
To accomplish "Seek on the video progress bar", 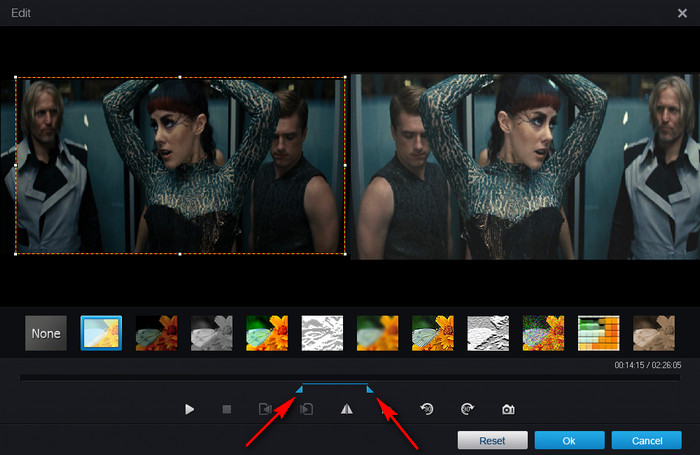I will (x=350, y=378).
